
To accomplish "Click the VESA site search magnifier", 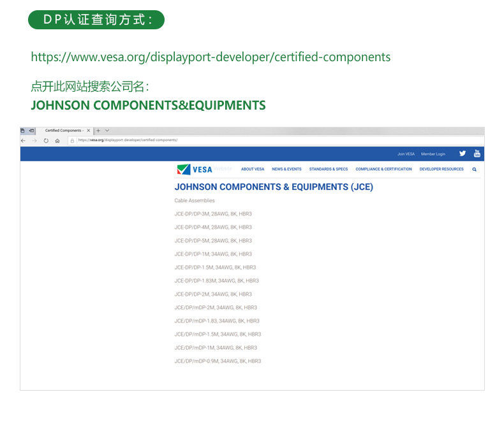I will click(474, 169).
